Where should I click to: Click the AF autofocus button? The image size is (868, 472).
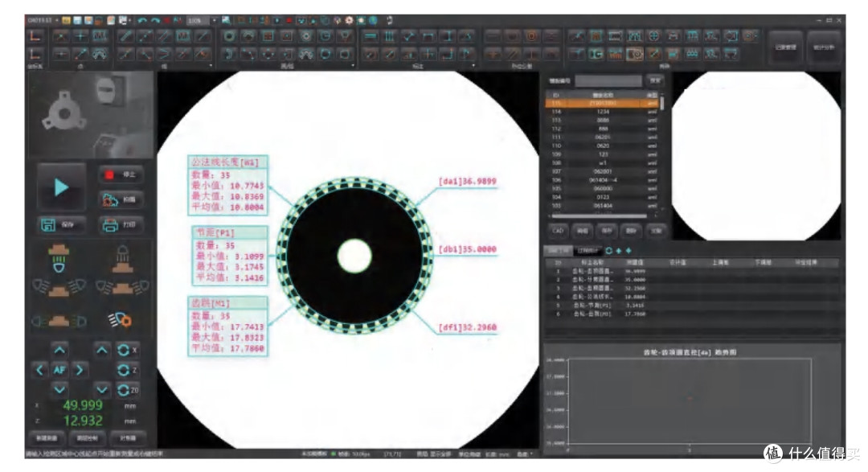click(x=59, y=370)
